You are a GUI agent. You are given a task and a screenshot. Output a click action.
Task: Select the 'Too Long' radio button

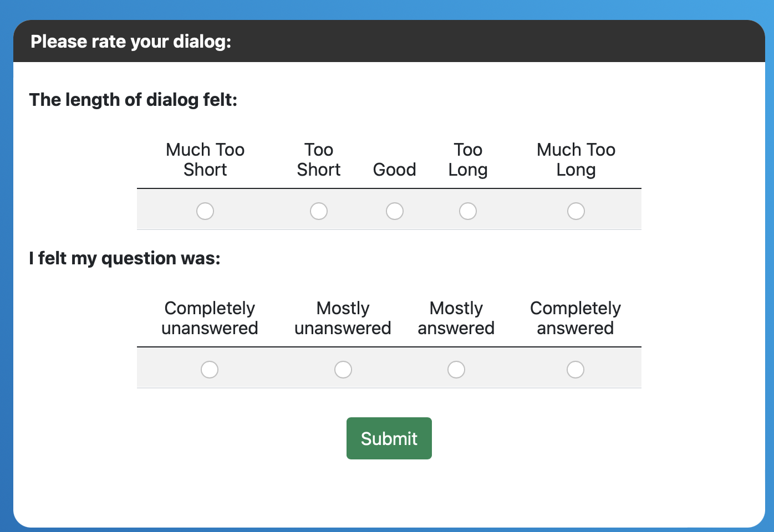coord(468,211)
